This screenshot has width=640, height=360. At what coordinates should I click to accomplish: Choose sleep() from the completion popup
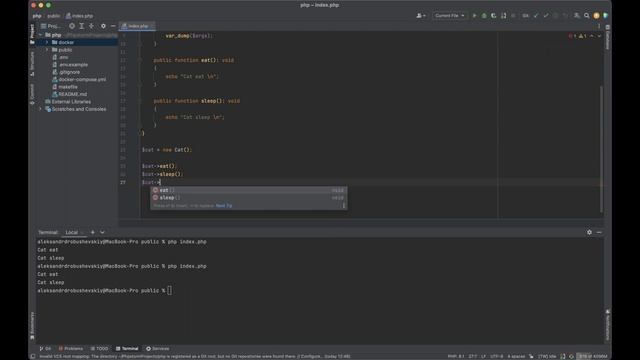click(249, 198)
